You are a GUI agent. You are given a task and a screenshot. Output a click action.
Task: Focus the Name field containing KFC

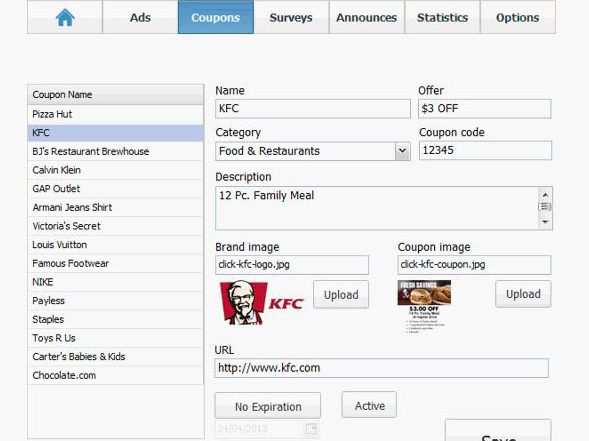click(x=313, y=109)
